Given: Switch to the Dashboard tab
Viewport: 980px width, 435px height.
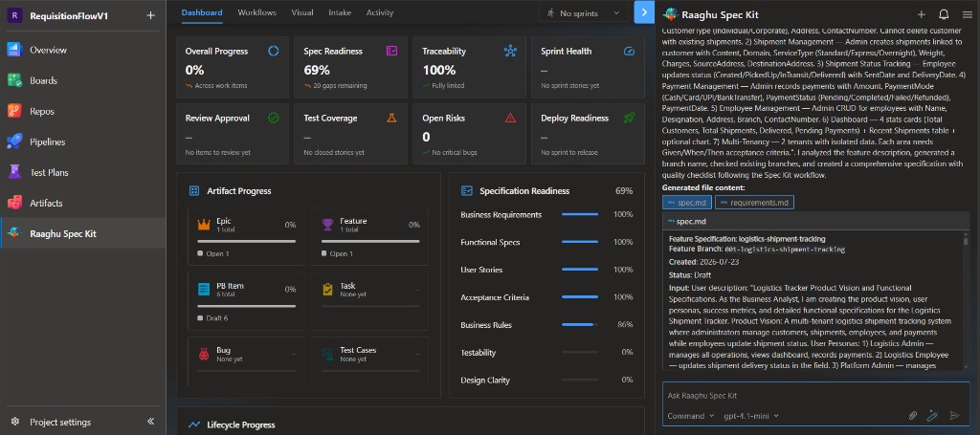Looking at the screenshot, I should 202,12.
